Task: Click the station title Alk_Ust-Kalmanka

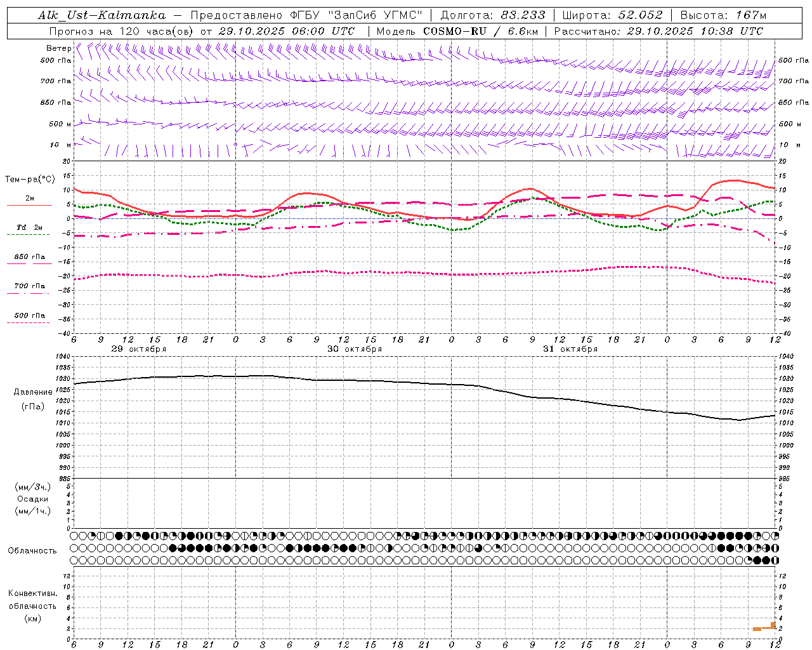Action: [101, 15]
